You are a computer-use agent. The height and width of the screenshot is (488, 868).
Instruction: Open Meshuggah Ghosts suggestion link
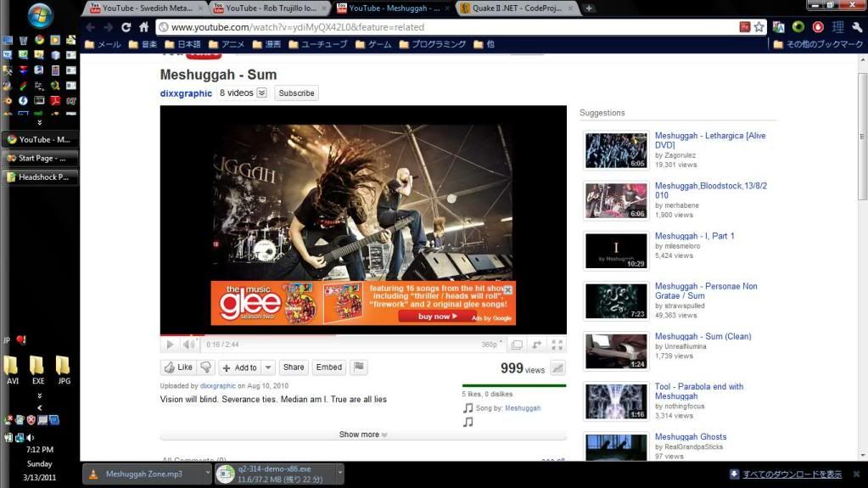point(691,436)
